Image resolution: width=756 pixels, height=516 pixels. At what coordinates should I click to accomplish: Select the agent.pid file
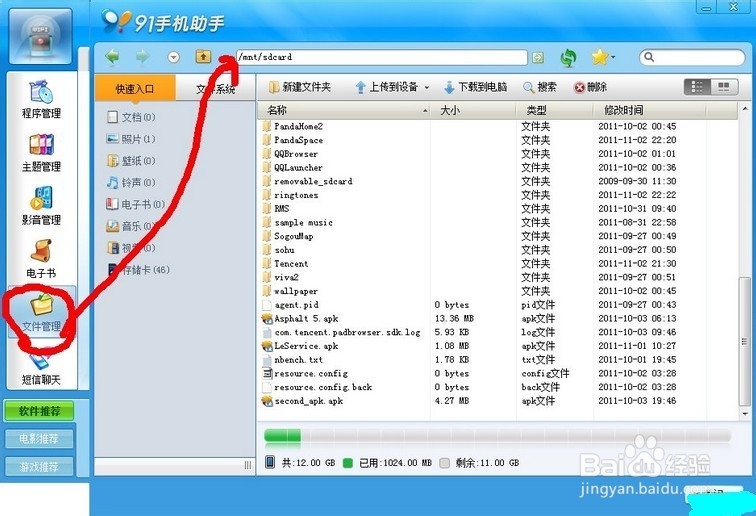click(x=290, y=305)
